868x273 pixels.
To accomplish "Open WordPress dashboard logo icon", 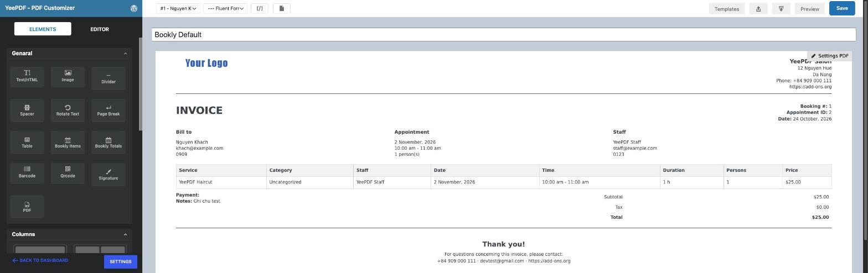I will (134, 8).
